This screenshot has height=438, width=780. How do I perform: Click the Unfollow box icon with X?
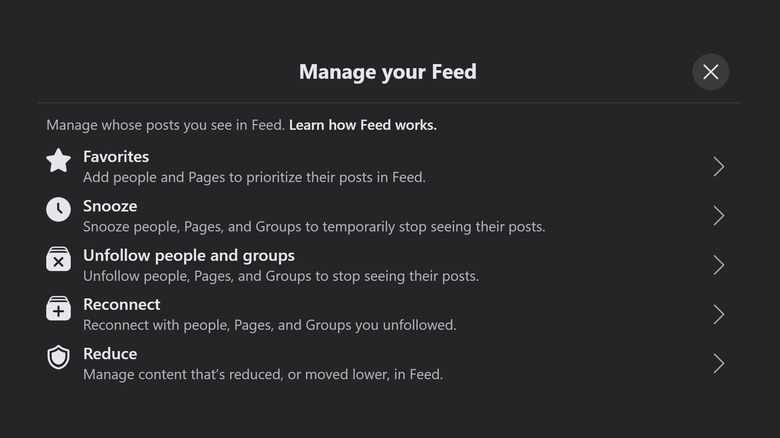[59, 260]
